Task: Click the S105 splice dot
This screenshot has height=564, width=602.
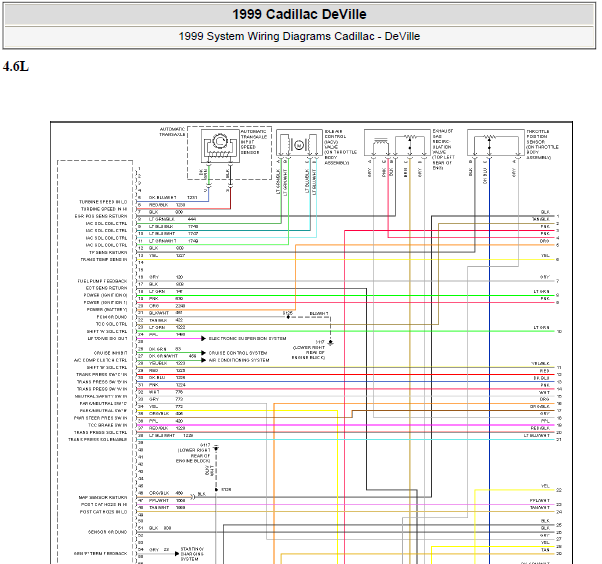Action: (x=288, y=317)
